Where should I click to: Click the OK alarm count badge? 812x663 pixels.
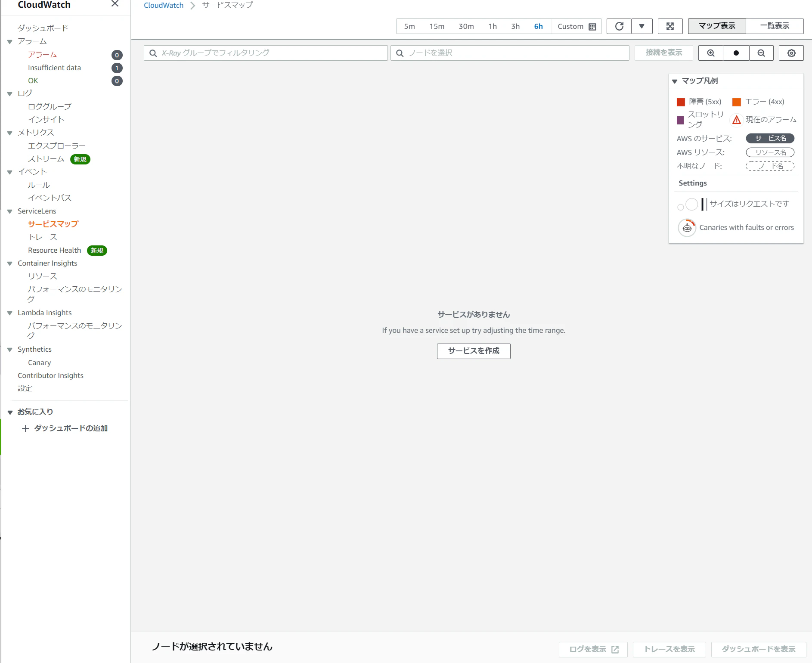(x=117, y=81)
